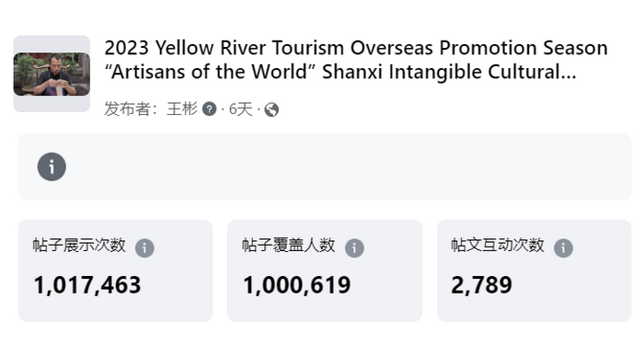Click the question mark icon beside 王彬
Screen dimensions: 644x345
point(209,109)
